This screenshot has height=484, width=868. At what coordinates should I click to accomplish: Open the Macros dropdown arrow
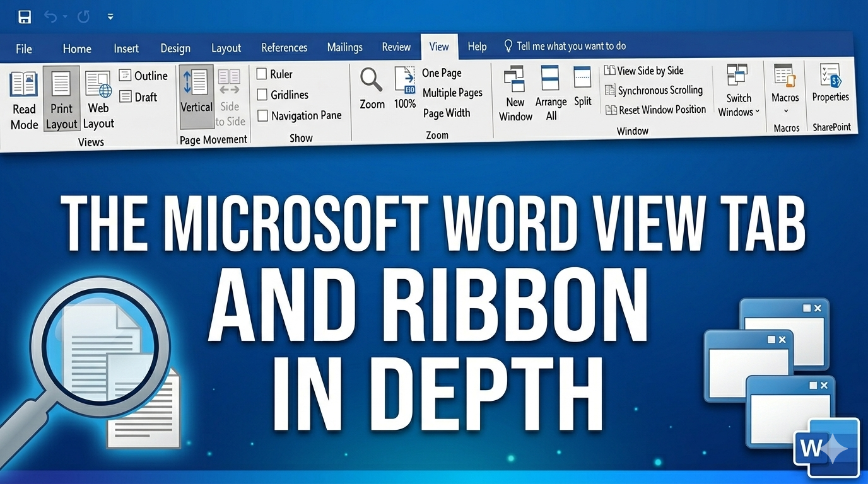pyautogui.click(x=785, y=112)
